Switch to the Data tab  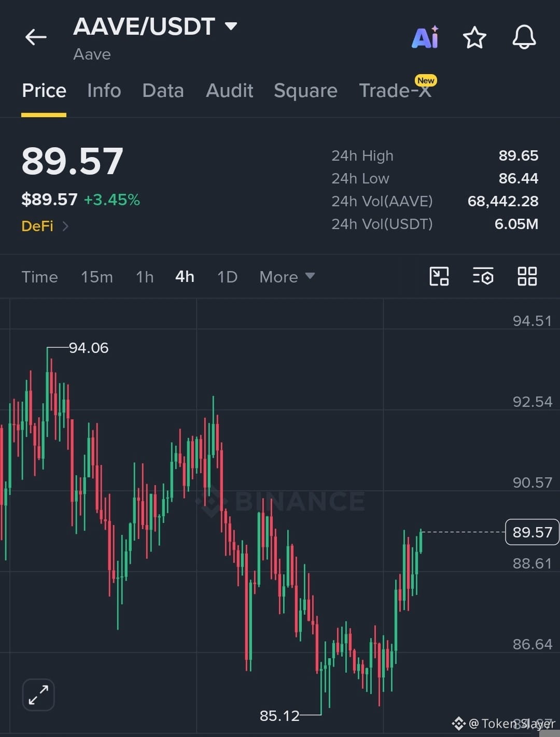pyautogui.click(x=163, y=91)
